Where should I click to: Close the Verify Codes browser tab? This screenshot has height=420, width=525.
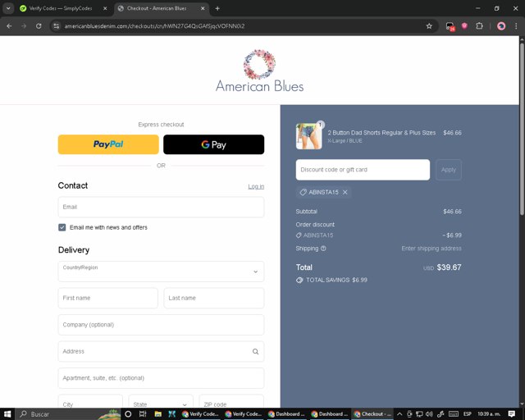pyautogui.click(x=105, y=8)
